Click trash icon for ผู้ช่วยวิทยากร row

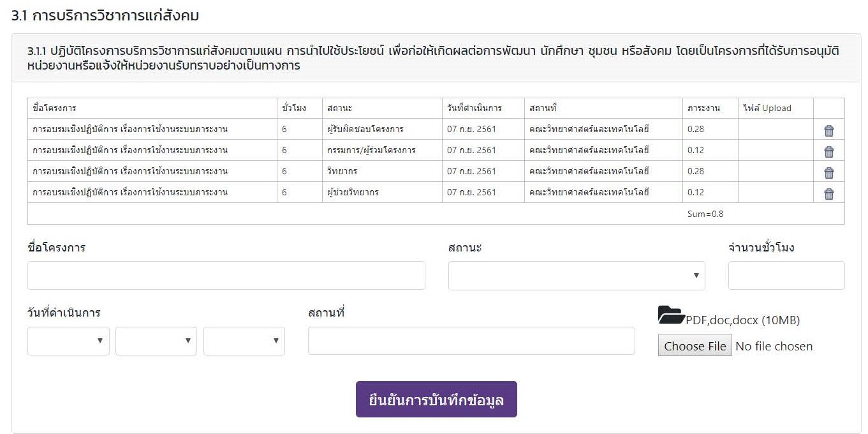pos(828,194)
